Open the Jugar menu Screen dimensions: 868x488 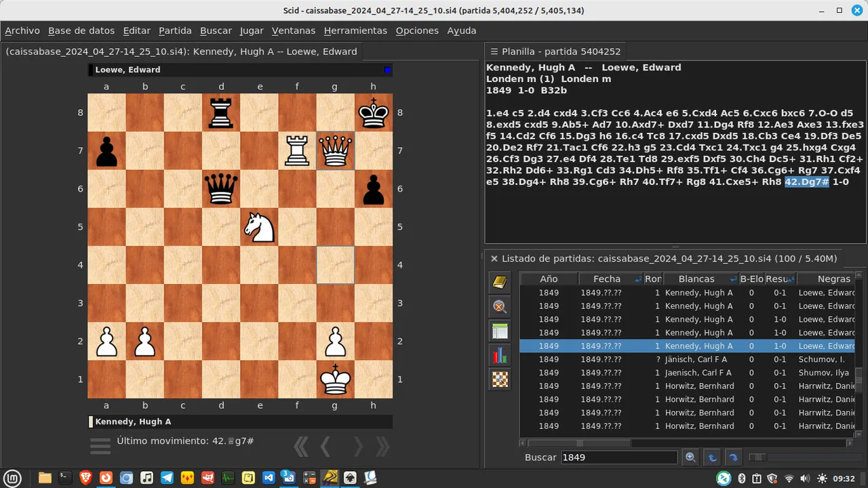[252, 30]
